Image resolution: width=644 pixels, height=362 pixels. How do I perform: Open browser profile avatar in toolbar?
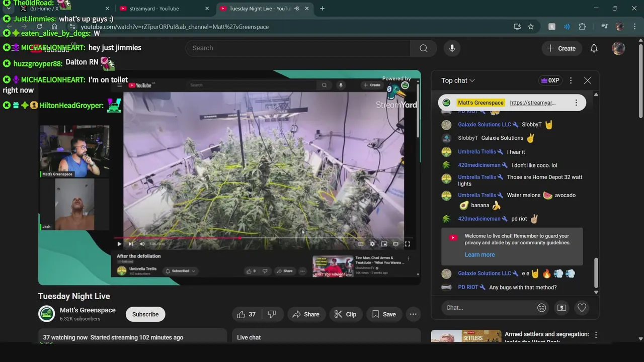(620, 27)
